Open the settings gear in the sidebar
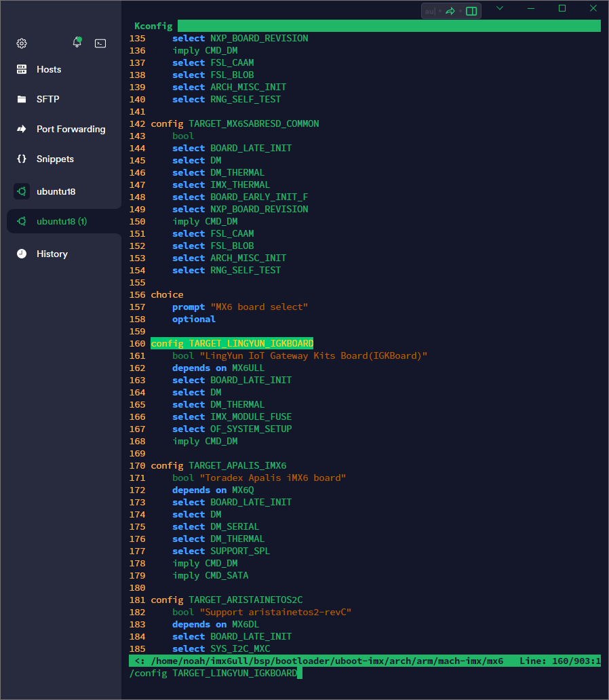609x700 pixels. pos(22,43)
